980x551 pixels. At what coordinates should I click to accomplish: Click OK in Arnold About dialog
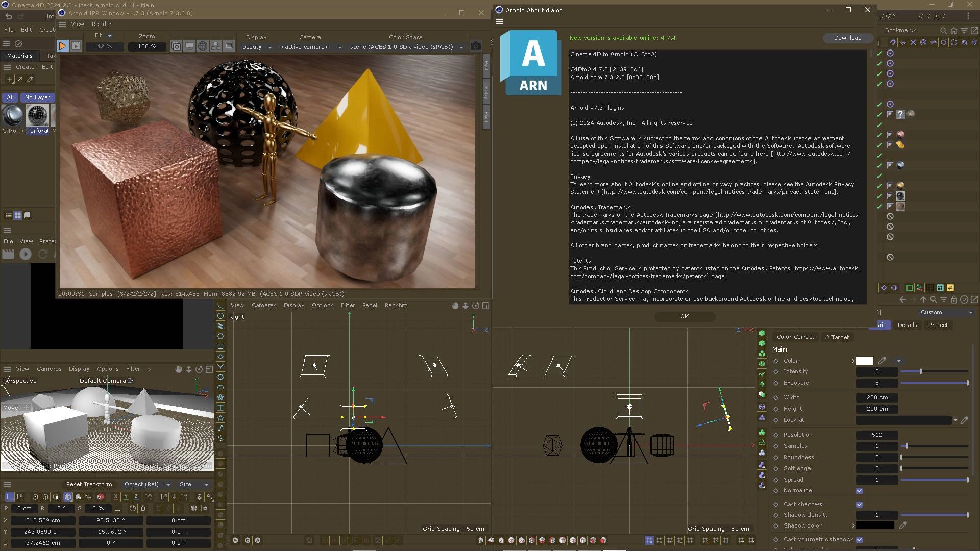click(x=684, y=317)
